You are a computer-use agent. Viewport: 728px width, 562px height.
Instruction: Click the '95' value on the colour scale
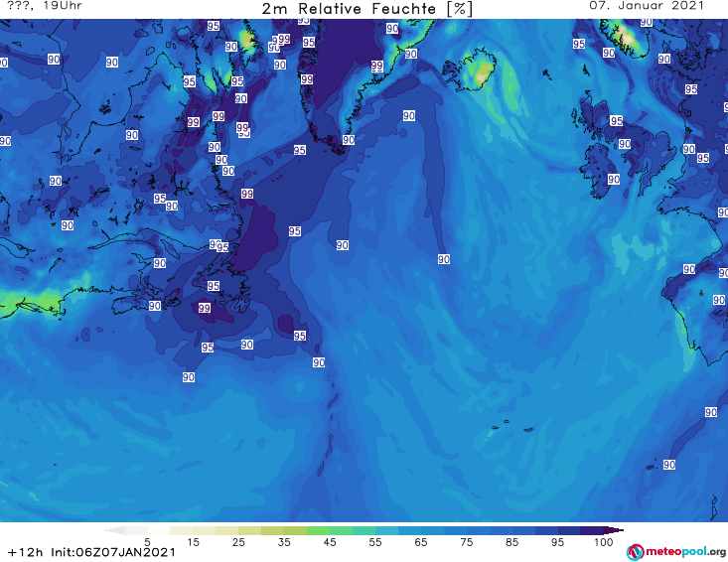(557, 542)
